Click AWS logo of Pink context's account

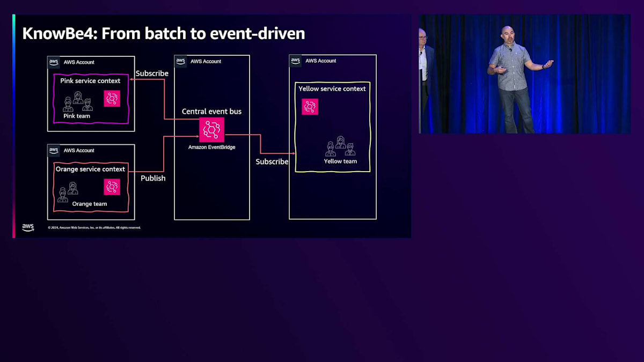click(54, 62)
